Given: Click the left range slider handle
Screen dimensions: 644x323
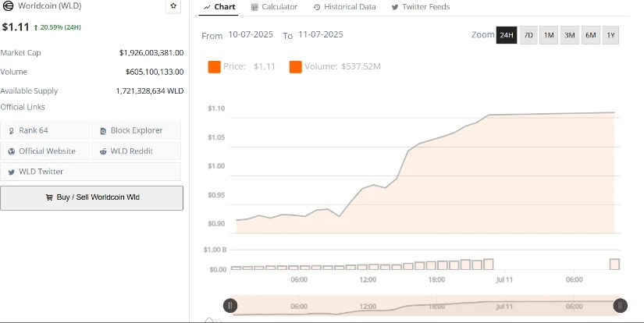Looking at the screenshot, I should click(230, 306).
